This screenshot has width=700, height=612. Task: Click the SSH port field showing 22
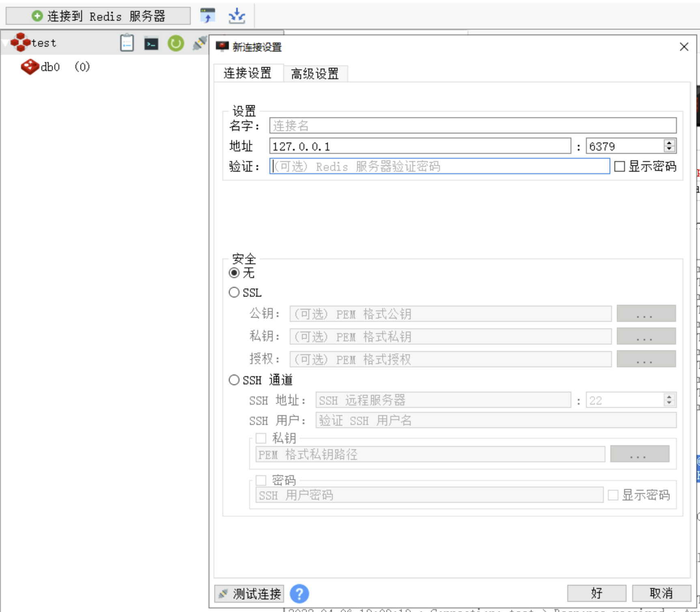click(625, 400)
